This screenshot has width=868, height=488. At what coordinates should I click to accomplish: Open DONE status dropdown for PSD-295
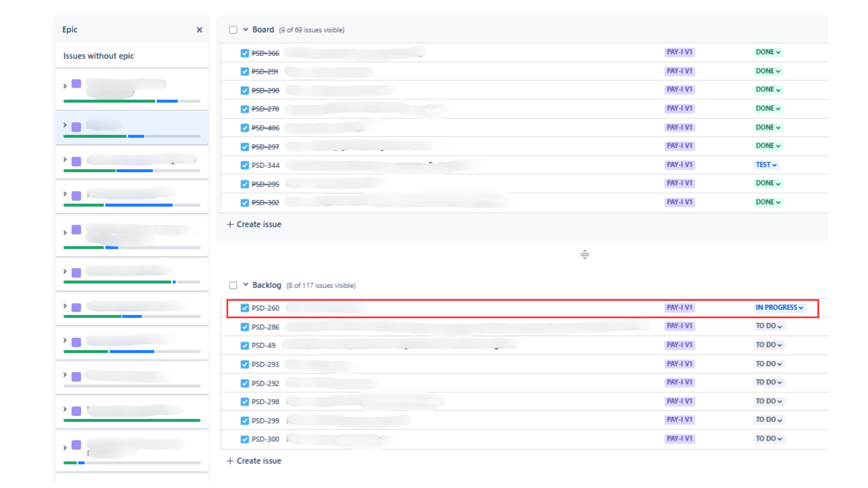pos(768,183)
